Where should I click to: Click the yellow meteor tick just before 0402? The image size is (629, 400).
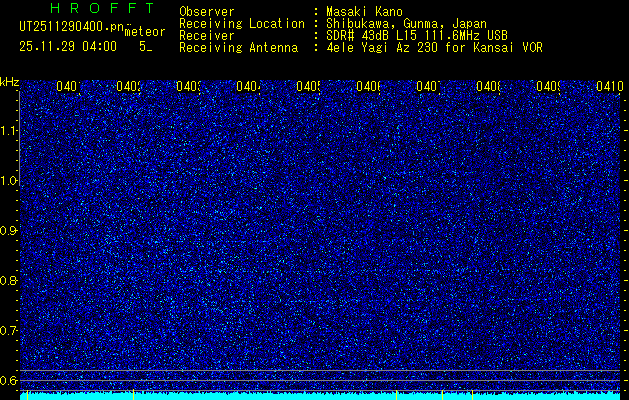click(x=133, y=395)
